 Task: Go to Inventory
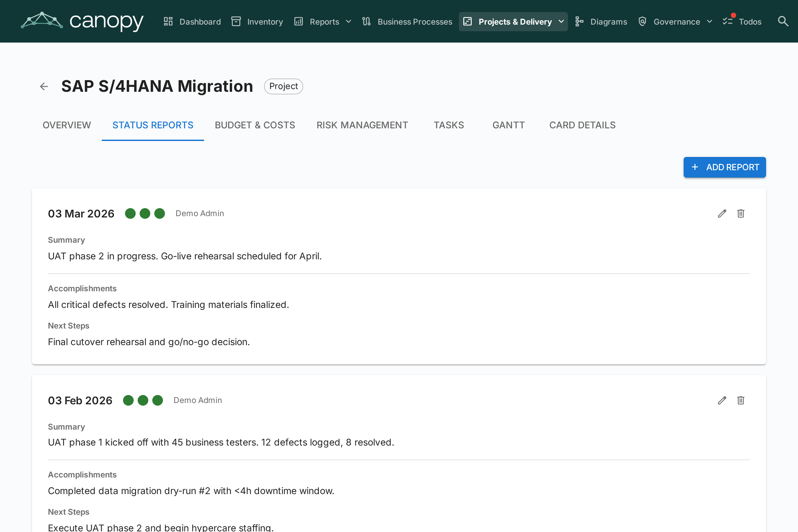(257, 21)
